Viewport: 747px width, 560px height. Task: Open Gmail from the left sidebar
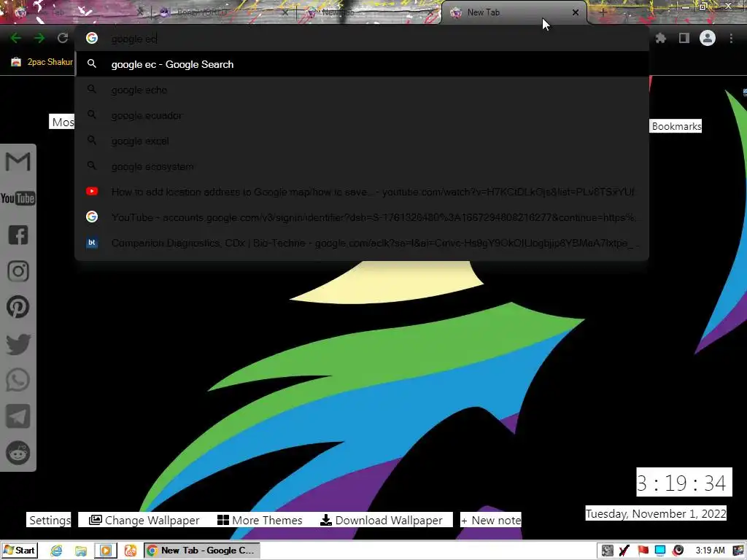(x=18, y=162)
